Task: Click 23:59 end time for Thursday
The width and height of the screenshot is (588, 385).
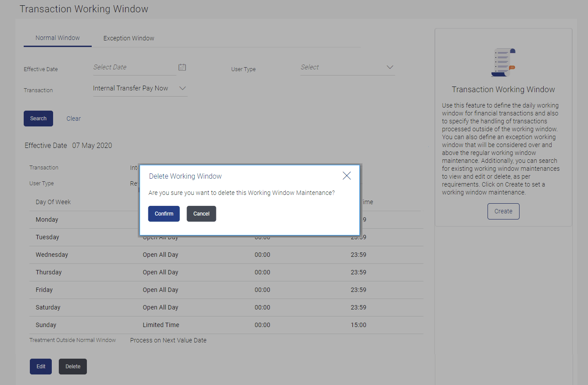Action: [x=359, y=272]
